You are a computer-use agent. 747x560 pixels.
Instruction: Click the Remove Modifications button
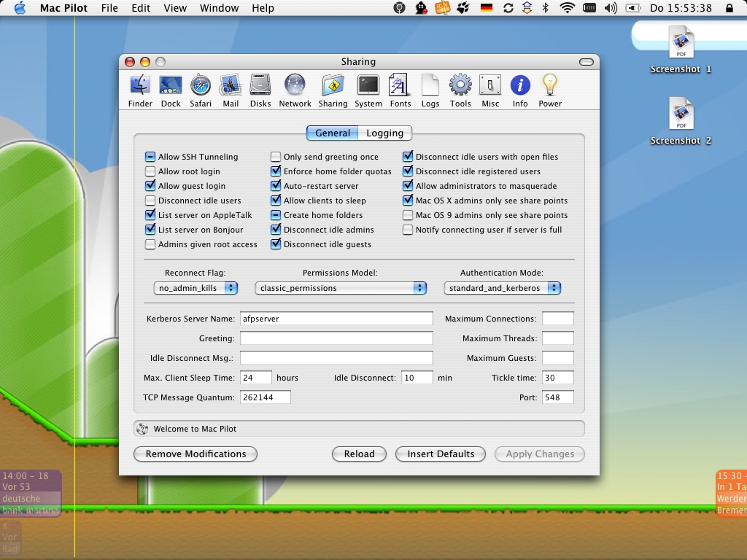[196, 454]
